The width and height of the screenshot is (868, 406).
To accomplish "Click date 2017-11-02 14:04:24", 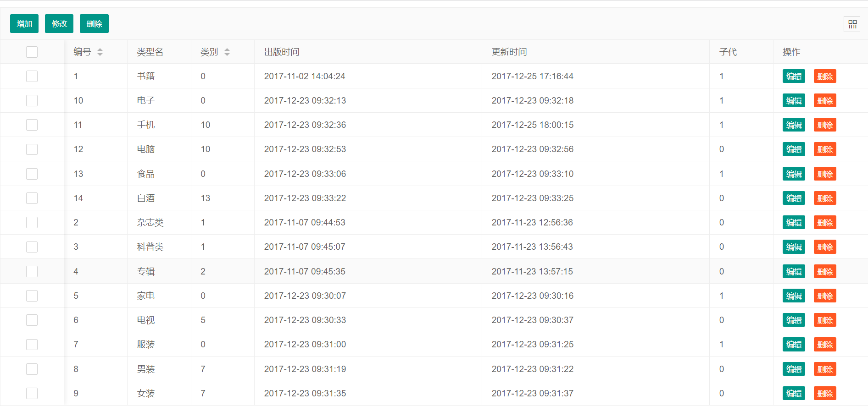I will pyautogui.click(x=305, y=76).
